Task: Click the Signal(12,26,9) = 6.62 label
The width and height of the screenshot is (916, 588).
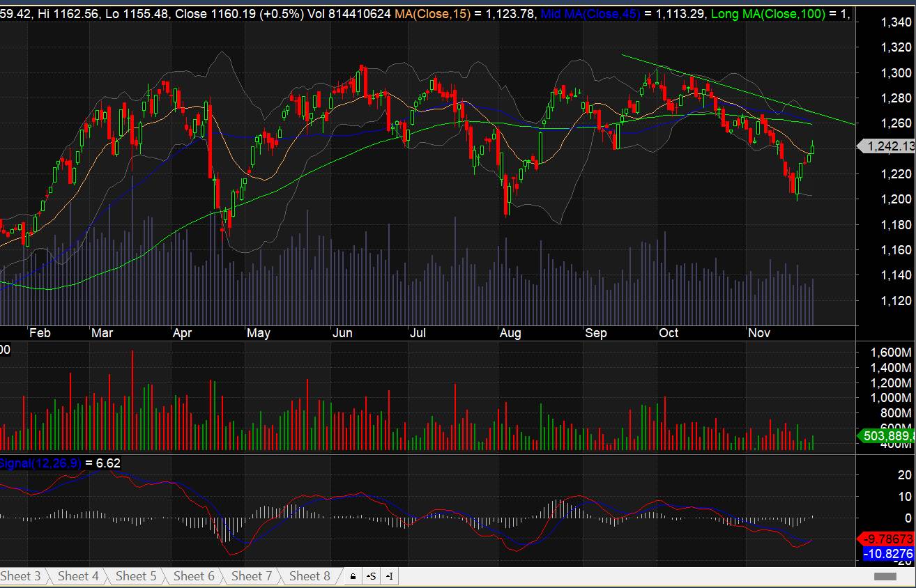Action: [60, 463]
